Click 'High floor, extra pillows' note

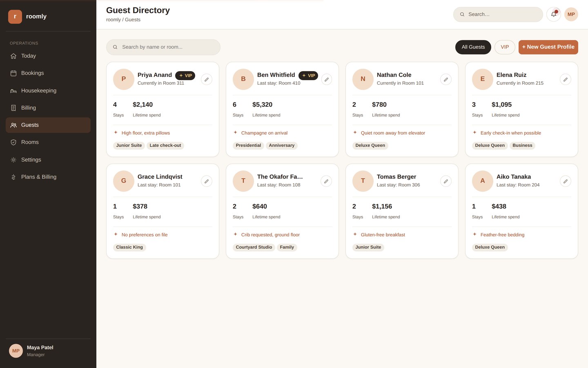(146, 133)
